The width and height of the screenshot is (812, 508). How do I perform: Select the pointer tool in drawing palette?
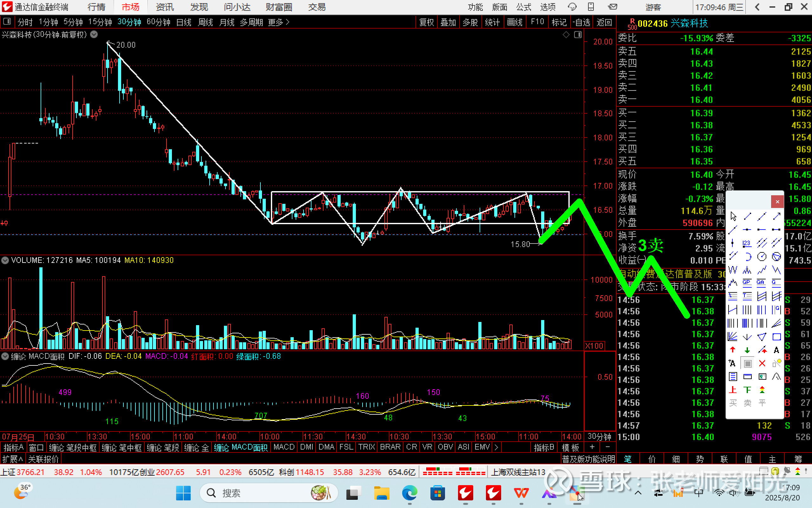(733, 216)
